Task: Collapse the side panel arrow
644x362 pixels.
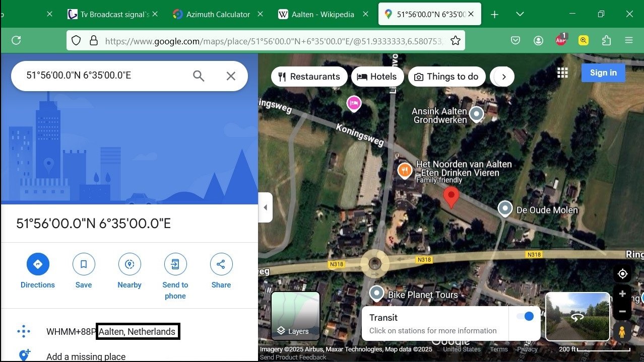Action: tap(265, 207)
